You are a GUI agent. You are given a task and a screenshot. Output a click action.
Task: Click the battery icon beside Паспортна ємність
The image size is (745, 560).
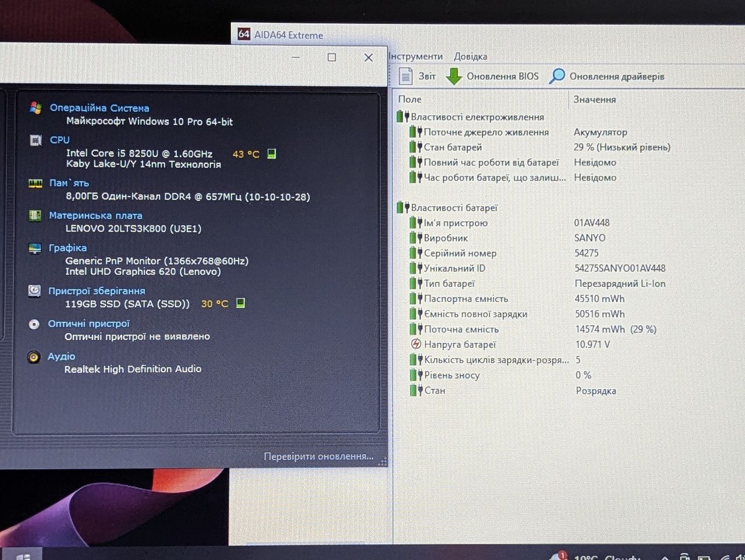[416, 298]
